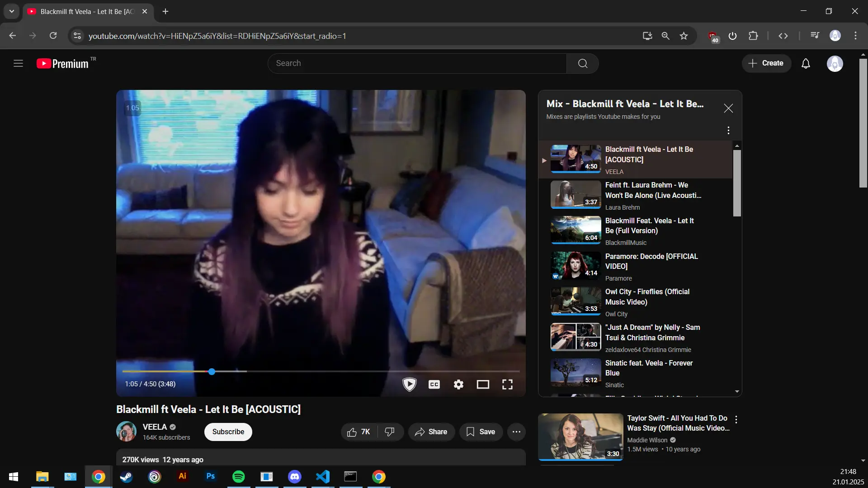The width and height of the screenshot is (868, 488).
Task: Play Paramore: Decode from the mix
Action: (x=635, y=267)
